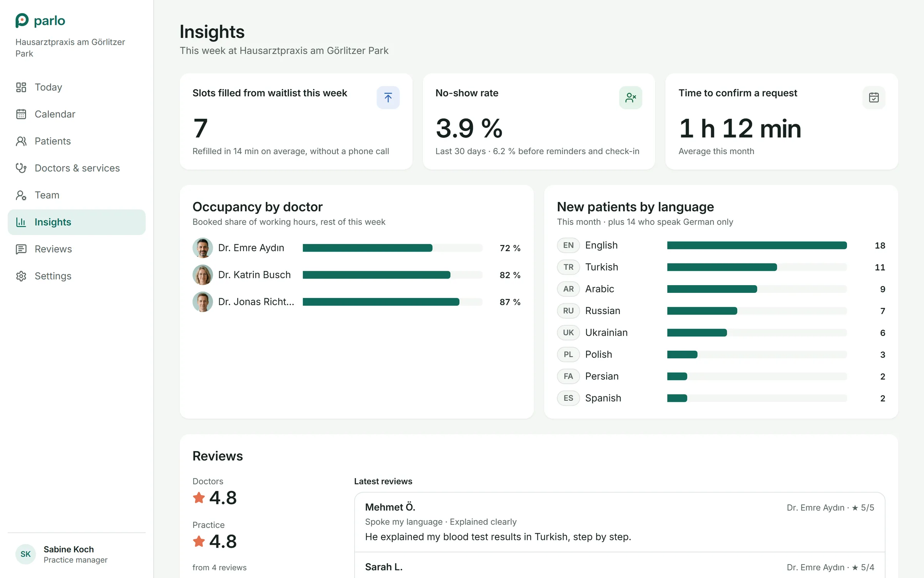
Task: Click the Reviews icon in sidebar
Action: coord(21,249)
